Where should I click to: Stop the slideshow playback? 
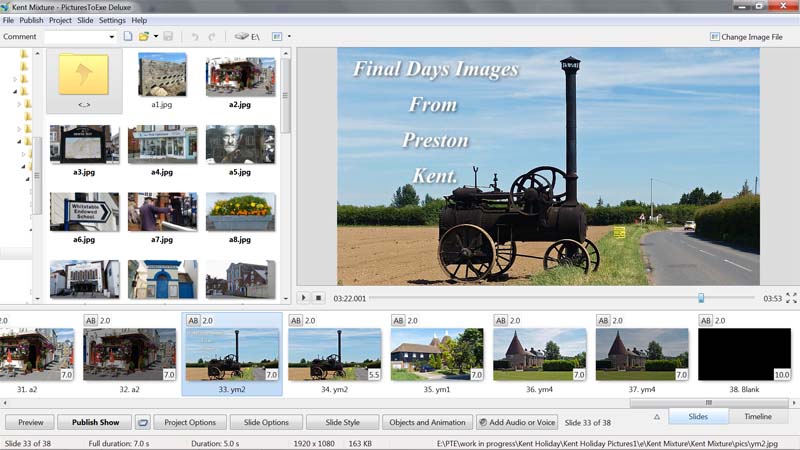(x=318, y=297)
